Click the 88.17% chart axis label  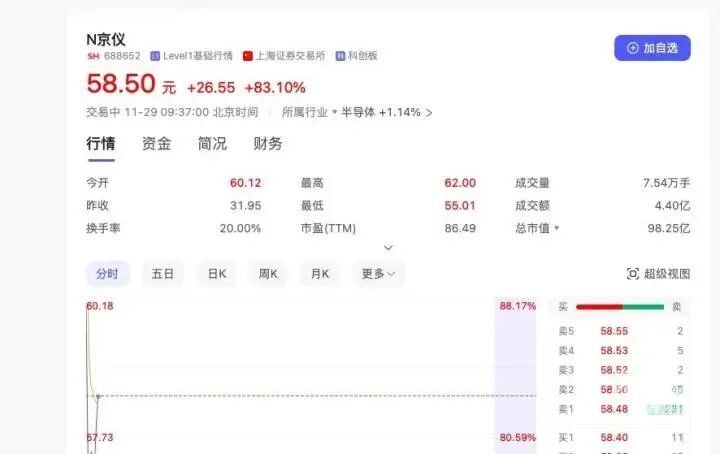tap(518, 306)
